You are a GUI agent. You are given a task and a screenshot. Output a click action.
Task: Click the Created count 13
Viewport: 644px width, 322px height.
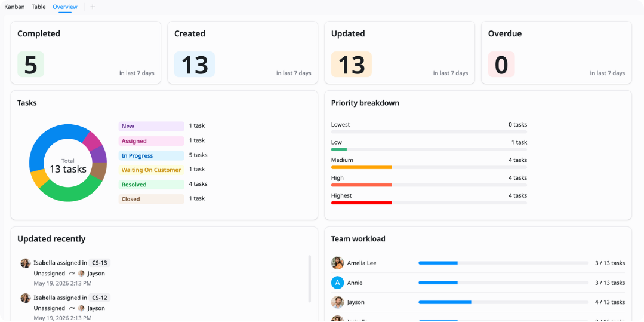[x=194, y=65]
